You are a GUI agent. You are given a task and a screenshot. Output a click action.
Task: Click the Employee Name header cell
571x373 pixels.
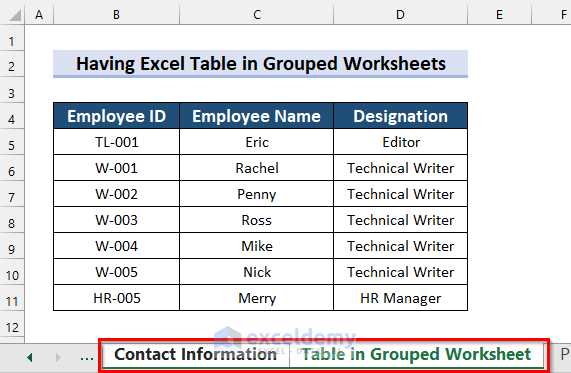(x=256, y=116)
